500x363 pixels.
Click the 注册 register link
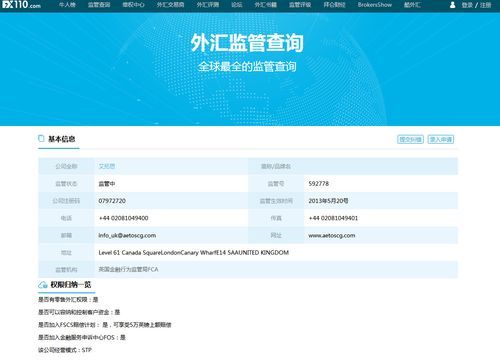[485, 5]
